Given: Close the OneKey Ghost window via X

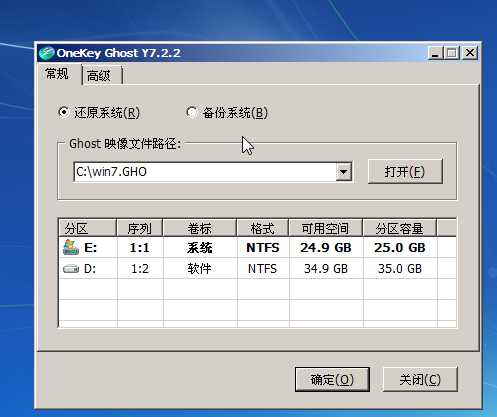Looking at the screenshot, I should pyautogui.click(x=470, y=53).
